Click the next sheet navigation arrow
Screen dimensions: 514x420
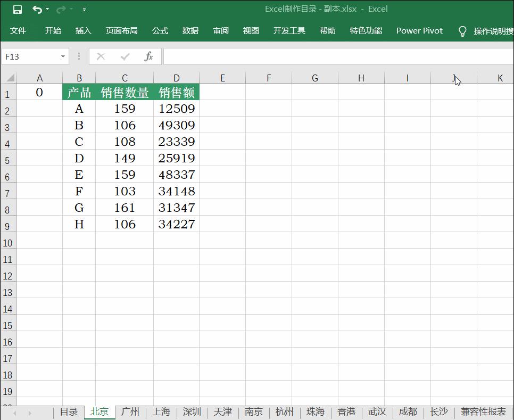pos(29,412)
